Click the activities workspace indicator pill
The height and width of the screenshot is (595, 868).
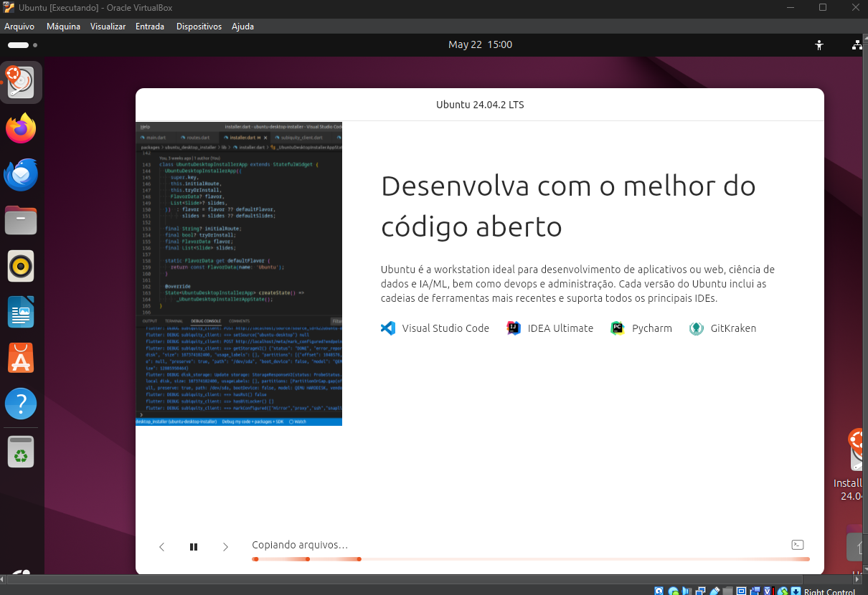click(x=18, y=44)
